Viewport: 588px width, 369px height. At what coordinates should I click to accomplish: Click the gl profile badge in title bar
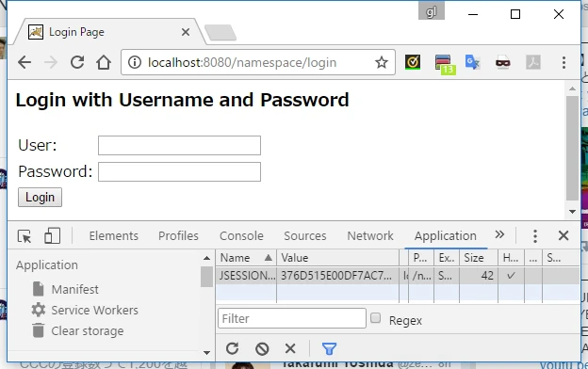432,11
